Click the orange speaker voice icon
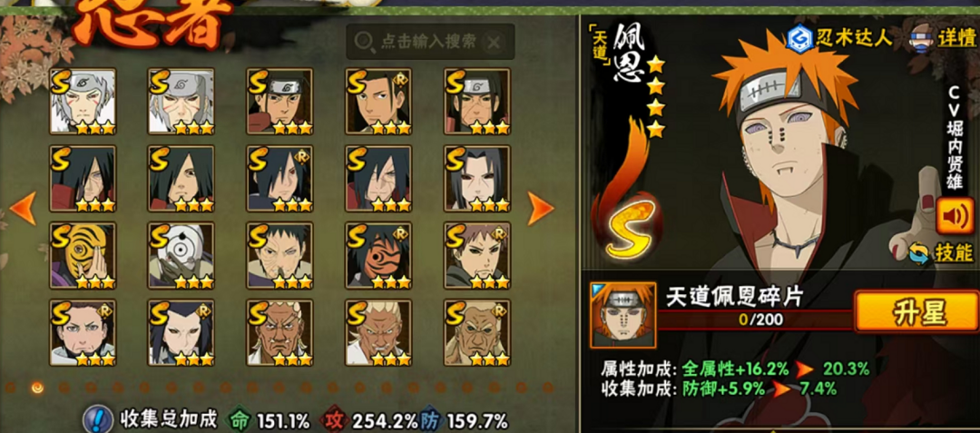 point(955,215)
